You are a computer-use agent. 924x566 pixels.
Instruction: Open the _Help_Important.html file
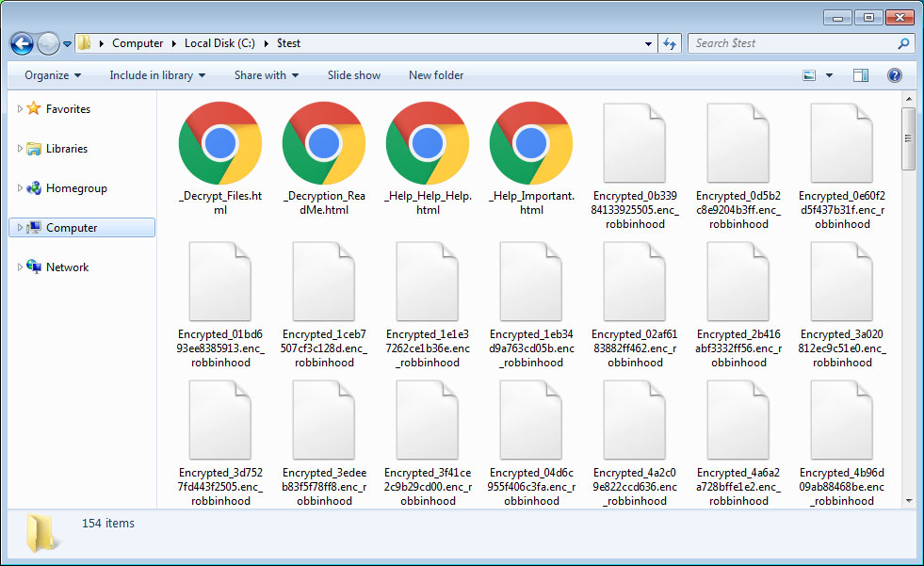[x=530, y=143]
